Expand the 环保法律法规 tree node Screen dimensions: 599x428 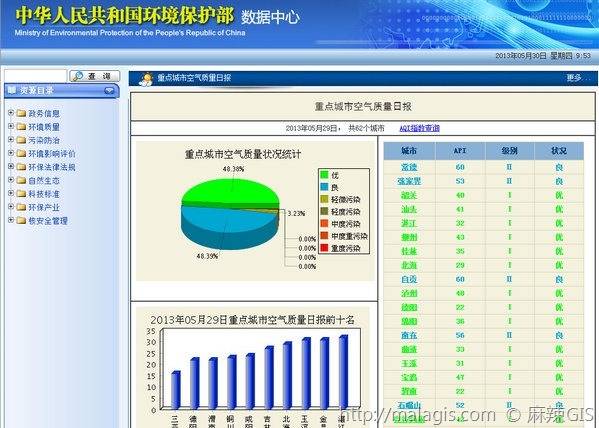coord(11,166)
